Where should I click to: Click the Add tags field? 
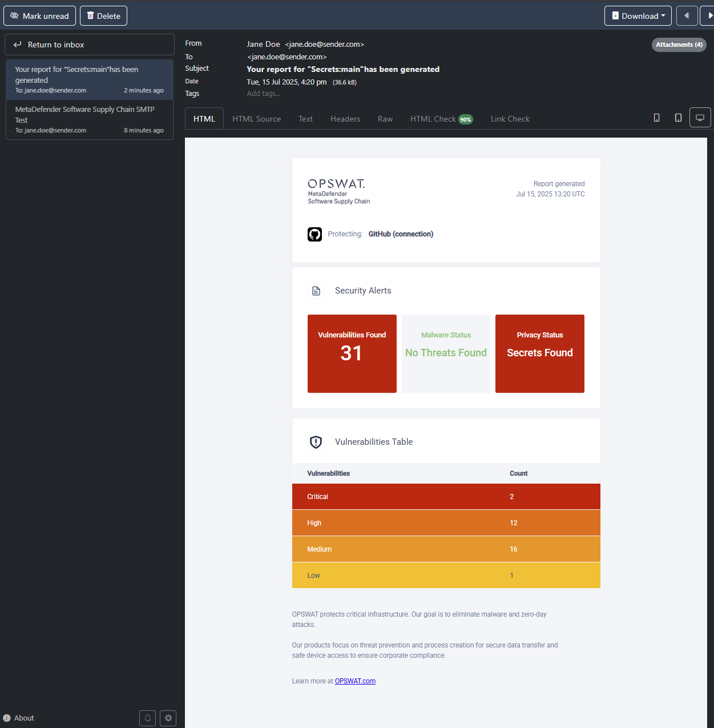(264, 94)
